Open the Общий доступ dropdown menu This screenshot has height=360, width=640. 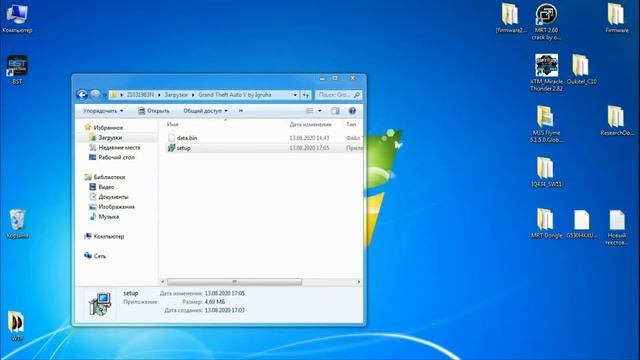pyautogui.click(x=205, y=111)
